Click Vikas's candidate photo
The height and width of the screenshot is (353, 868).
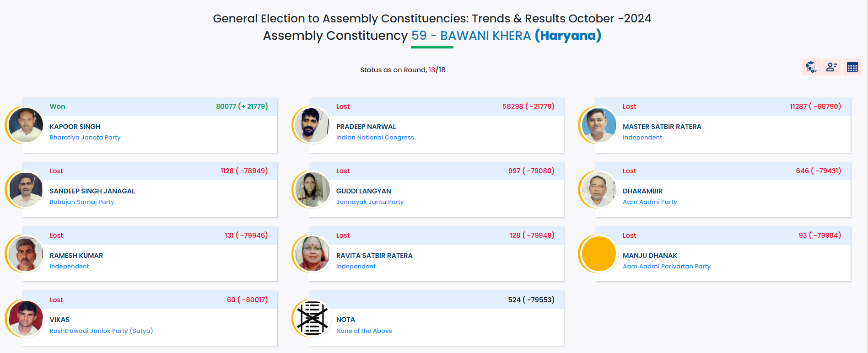pos(26,318)
